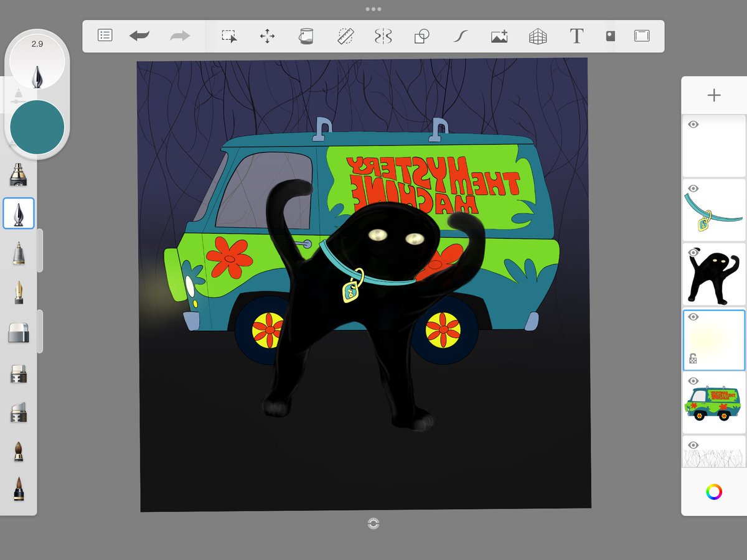Toggle visibility of the tree branches layer
The width and height of the screenshot is (747, 560).
pyautogui.click(x=693, y=445)
